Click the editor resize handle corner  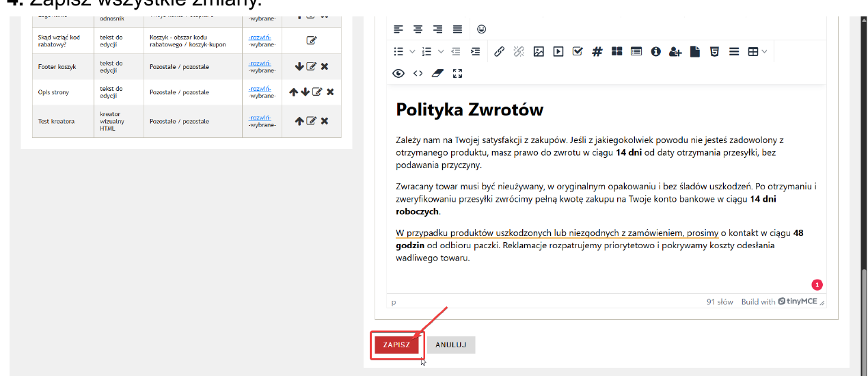pyautogui.click(x=822, y=302)
